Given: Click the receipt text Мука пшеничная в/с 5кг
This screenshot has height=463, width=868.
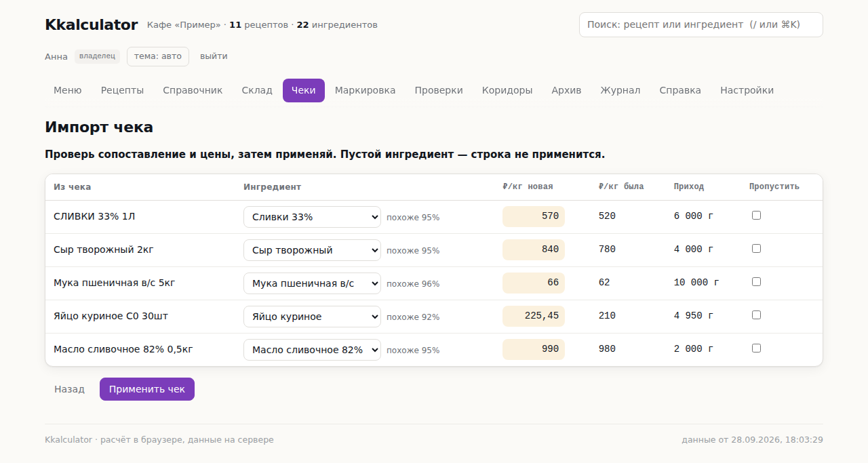Looking at the screenshot, I should (115, 283).
